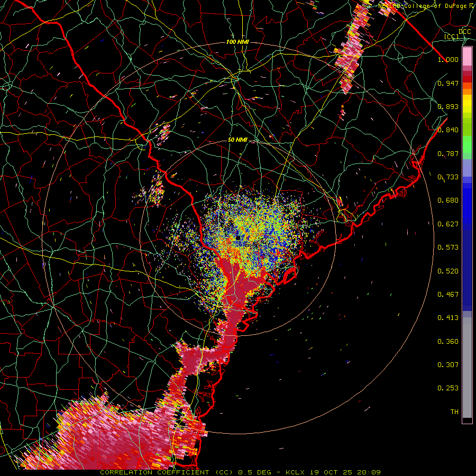476x476 pixels.
Task: Select the 0.893 scale value
Action: coord(448,106)
